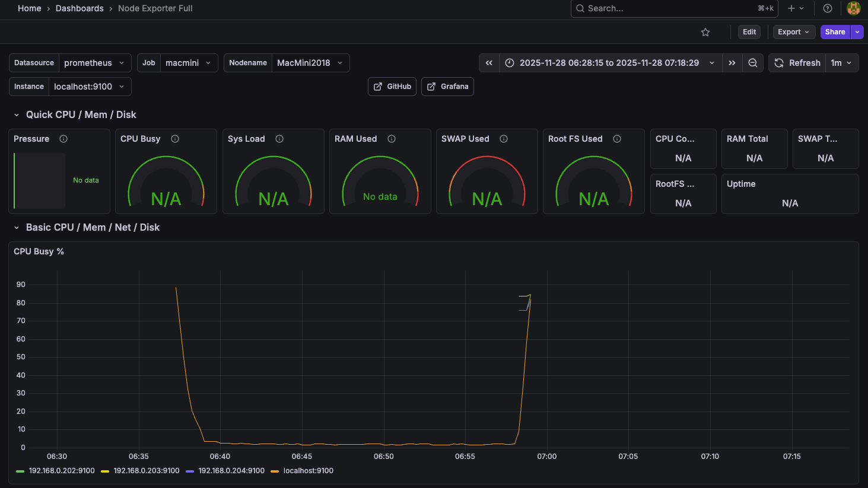Viewport: 868px width, 488px height.
Task: Click Node Exporter Full breadcrumb
Action: point(155,8)
